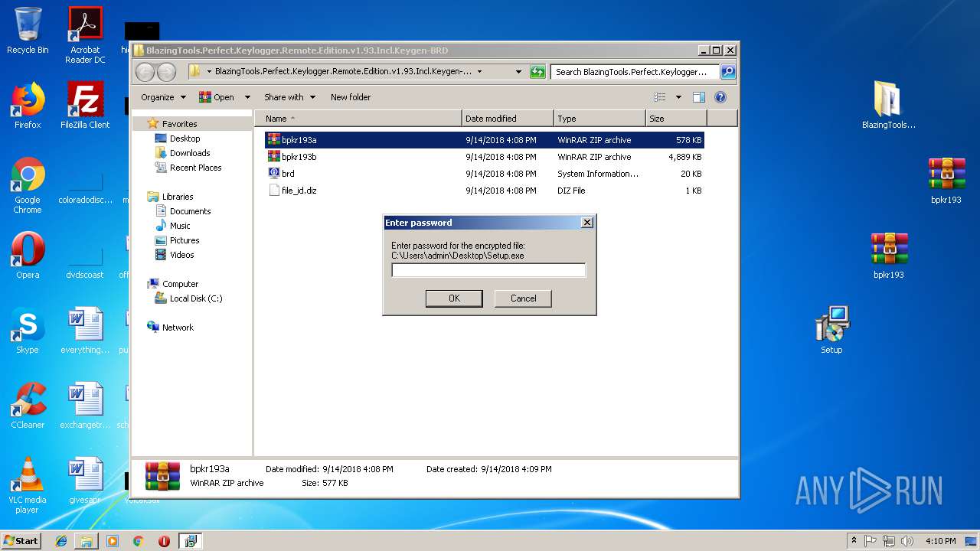The width and height of the screenshot is (980, 551).
Task: Open address bar history dropdown
Action: (x=518, y=72)
